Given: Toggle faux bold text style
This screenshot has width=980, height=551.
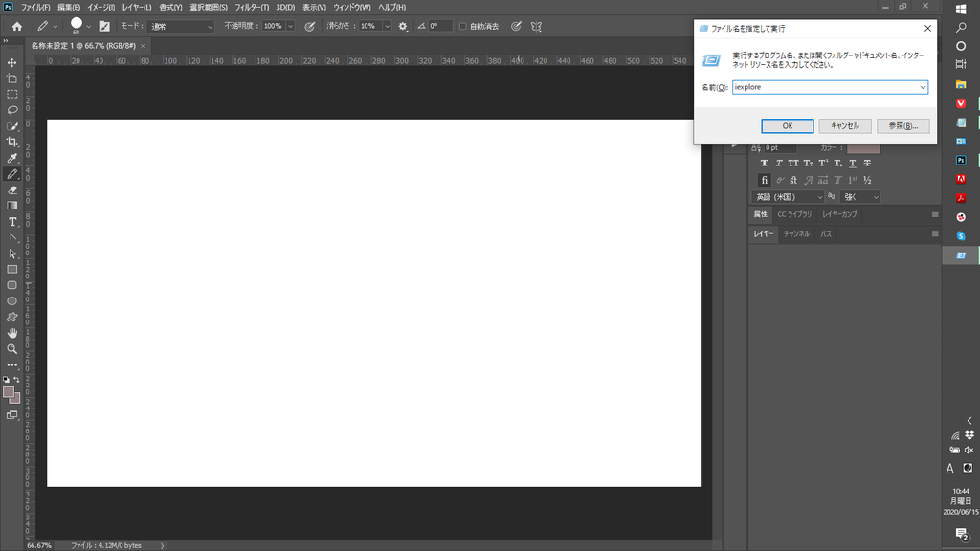Looking at the screenshot, I should [x=765, y=164].
